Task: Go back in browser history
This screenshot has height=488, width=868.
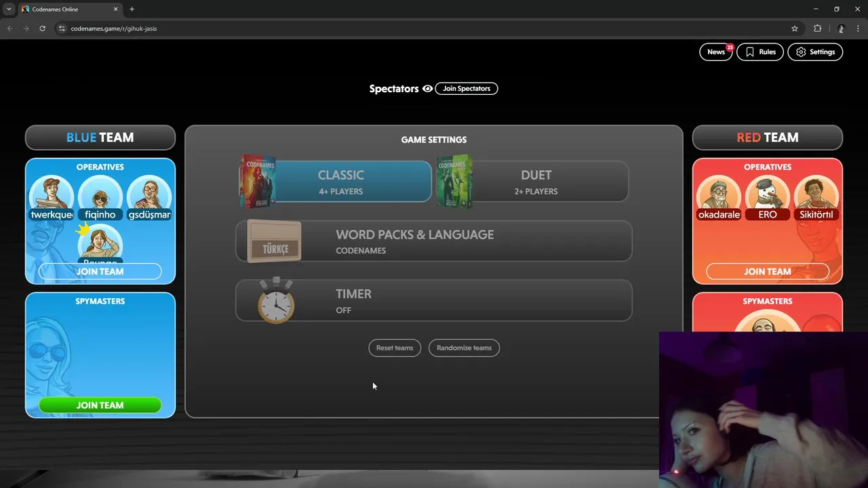Action: pyautogui.click(x=9, y=28)
